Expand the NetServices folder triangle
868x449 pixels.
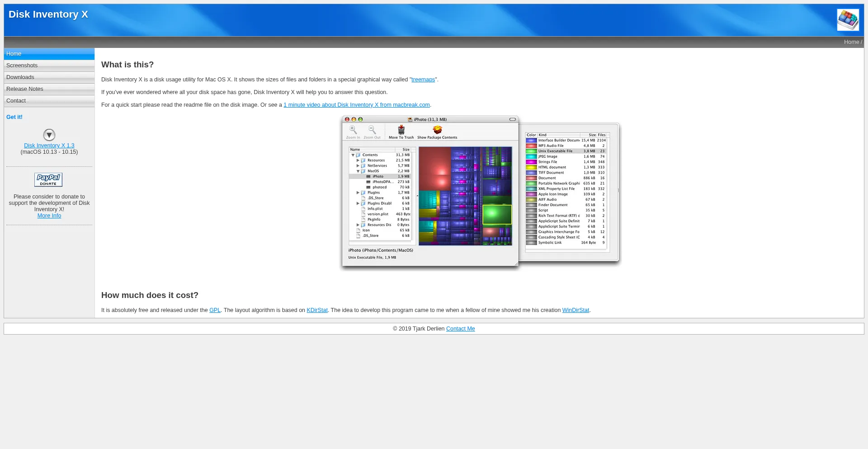click(358, 165)
